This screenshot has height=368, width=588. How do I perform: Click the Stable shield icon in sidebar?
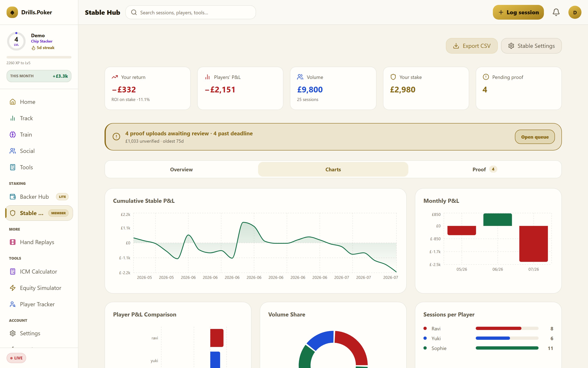click(x=13, y=213)
